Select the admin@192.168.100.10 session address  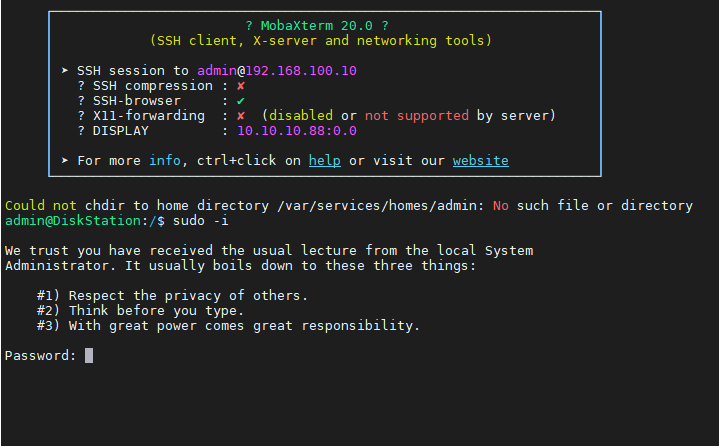(277, 71)
